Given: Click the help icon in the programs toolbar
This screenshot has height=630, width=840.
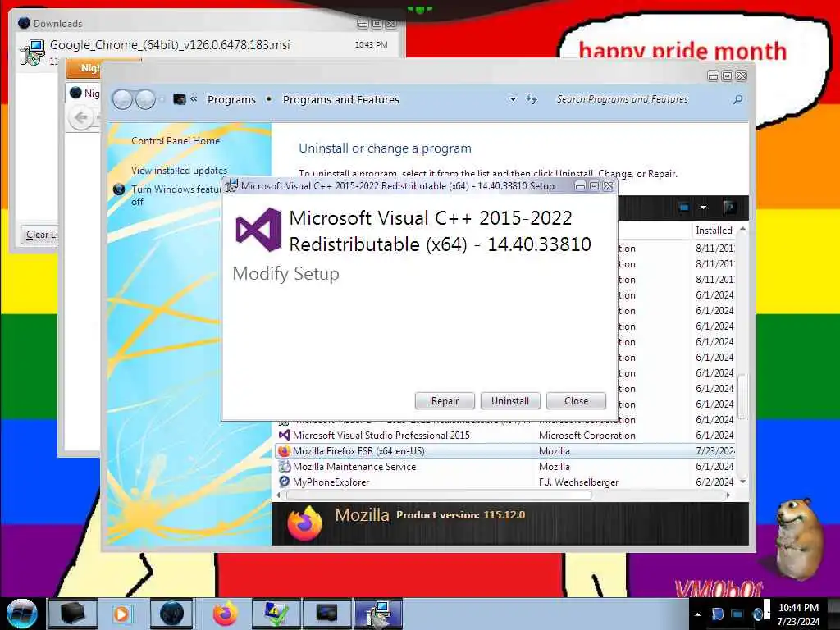Looking at the screenshot, I should 728,208.
